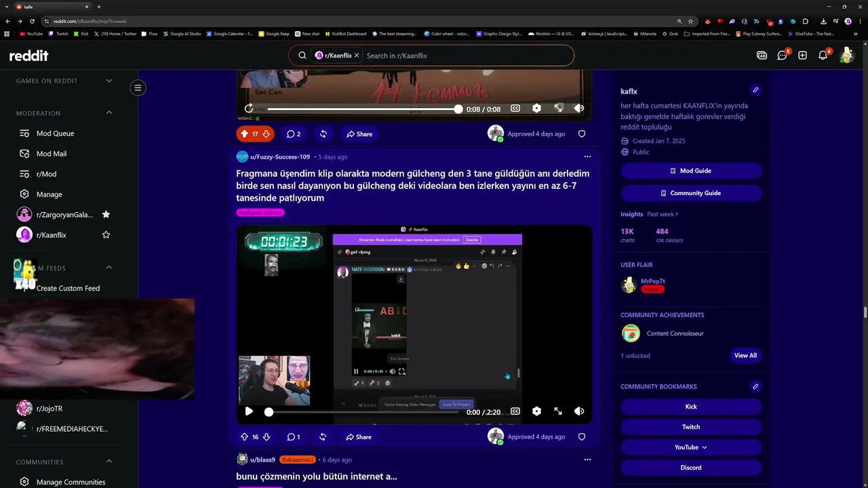Enter fullscreen on the 2:20 video
Image resolution: width=868 pixels, height=488 pixels.
558,411
